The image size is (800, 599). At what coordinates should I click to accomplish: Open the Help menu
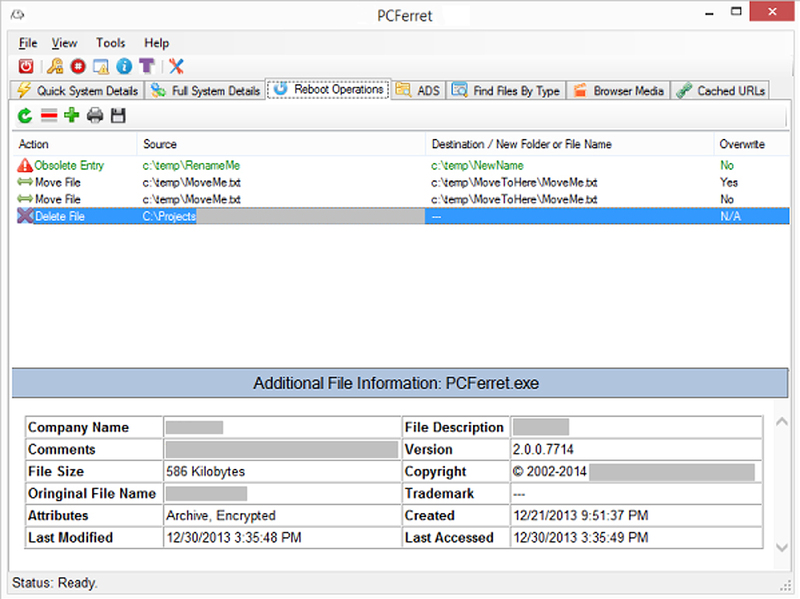pyautogui.click(x=157, y=43)
